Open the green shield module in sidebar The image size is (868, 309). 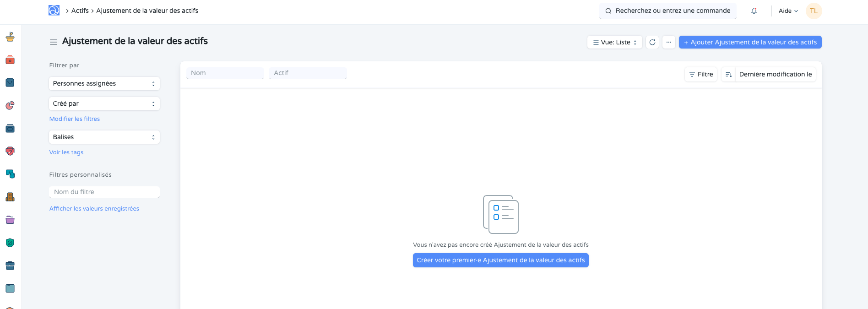pos(10,243)
